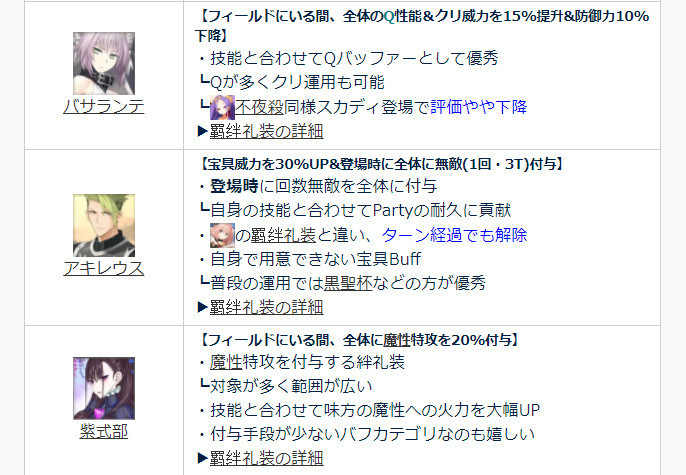Click the small purple-haired icon before 不夜殺
The image size is (686, 475).
pos(222,107)
